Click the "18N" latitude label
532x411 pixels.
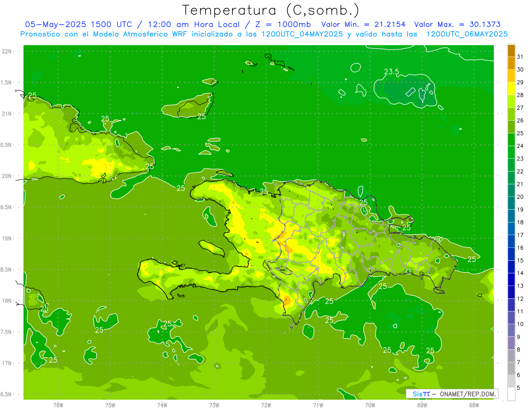[x=8, y=301]
